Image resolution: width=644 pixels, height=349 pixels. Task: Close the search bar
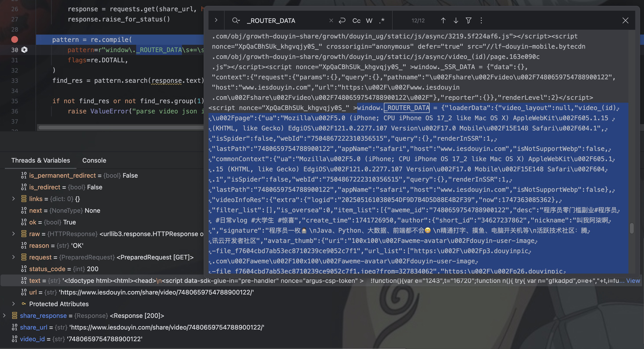pos(625,20)
